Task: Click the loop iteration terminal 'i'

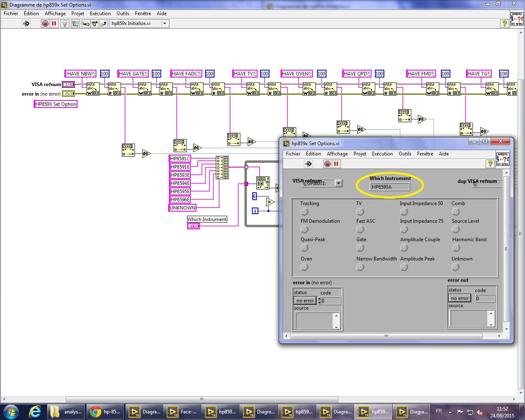Action: (255, 211)
